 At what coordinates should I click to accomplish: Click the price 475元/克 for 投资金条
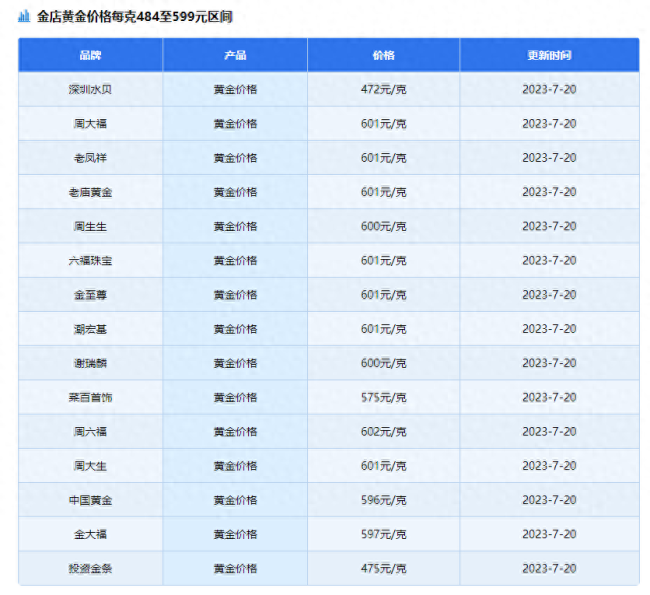(383, 568)
